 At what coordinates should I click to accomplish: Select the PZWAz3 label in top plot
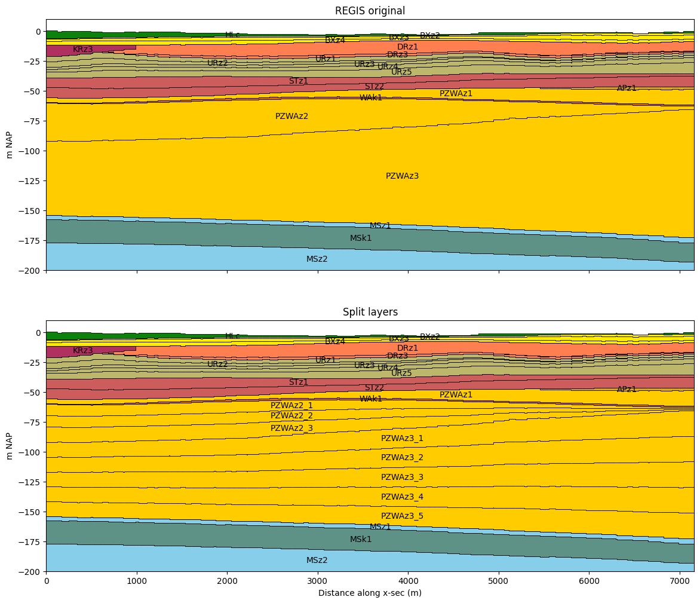(402, 176)
